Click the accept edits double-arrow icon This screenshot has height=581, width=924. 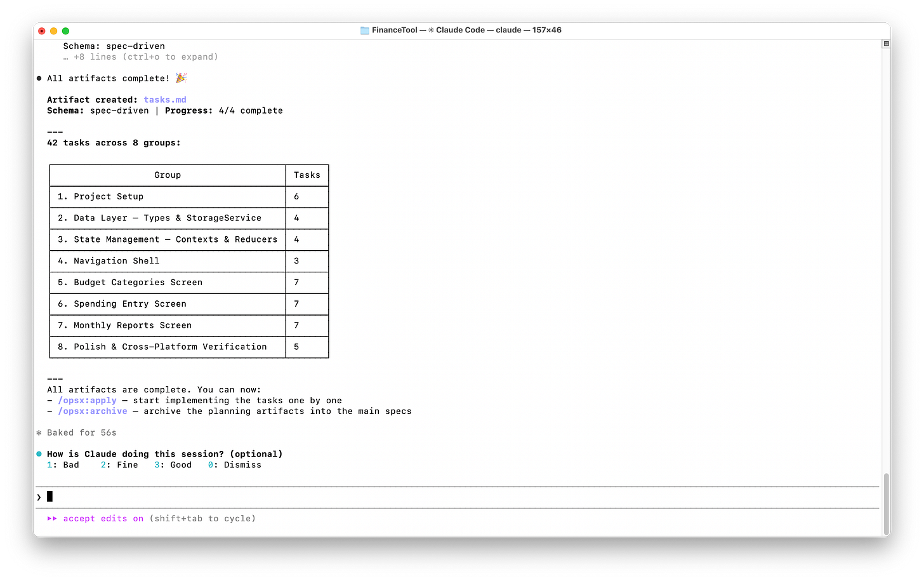pos(52,519)
